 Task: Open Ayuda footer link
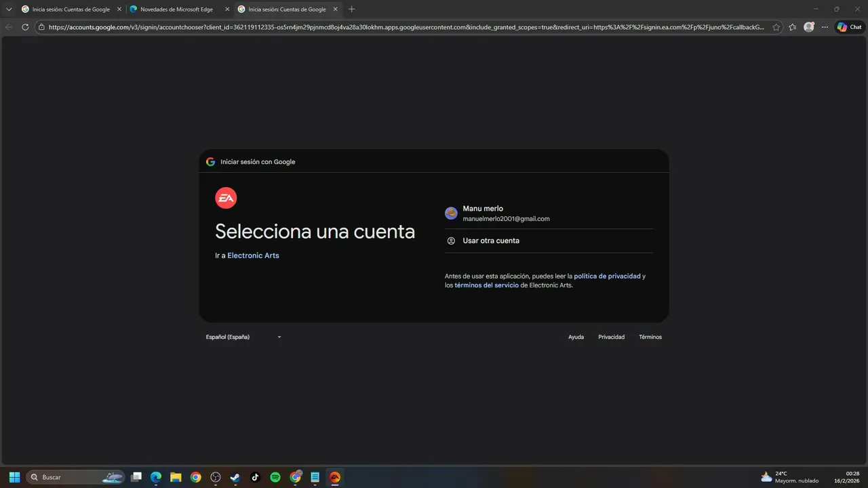point(576,337)
